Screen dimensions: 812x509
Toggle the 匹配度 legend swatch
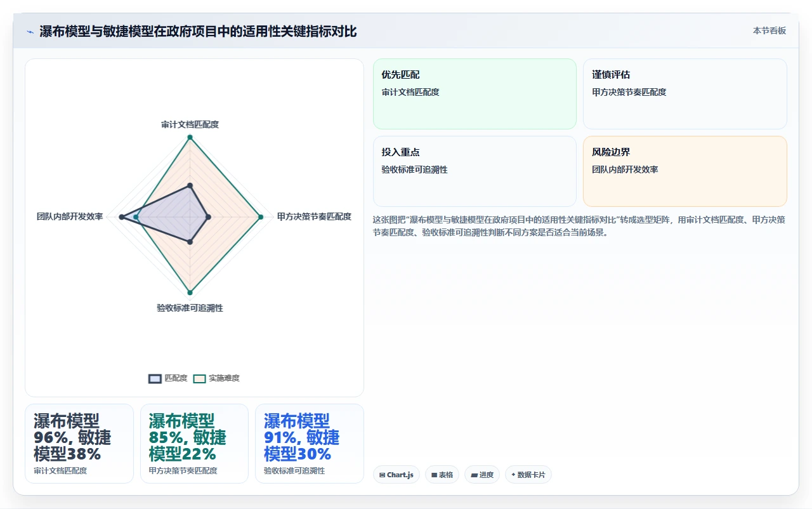[x=155, y=378]
